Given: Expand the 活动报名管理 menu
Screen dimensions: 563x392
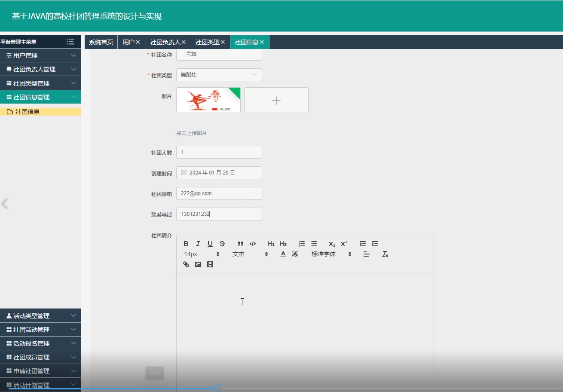Looking at the screenshot, I should click(x=40, y=343).
